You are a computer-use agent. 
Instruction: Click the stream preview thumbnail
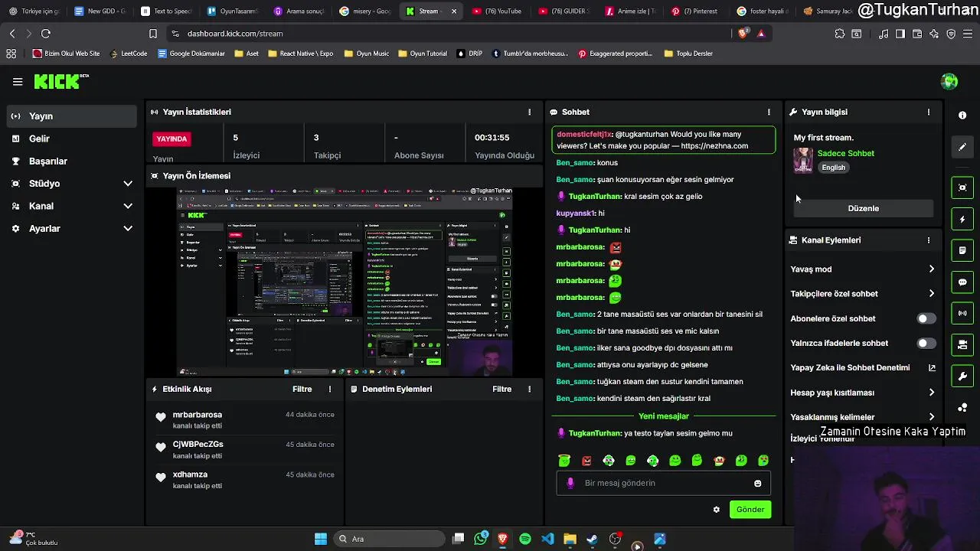345,282
